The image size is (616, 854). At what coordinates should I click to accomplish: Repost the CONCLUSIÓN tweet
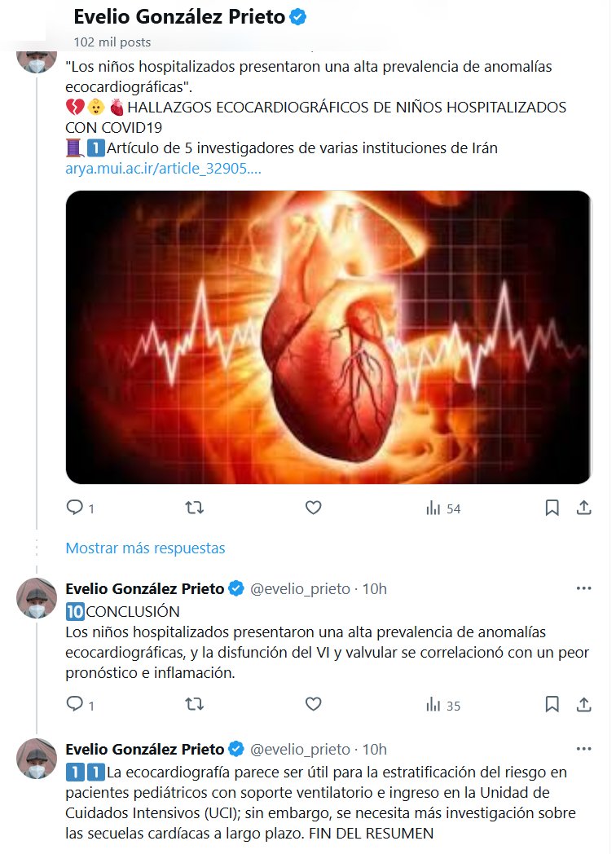[194, 704]
